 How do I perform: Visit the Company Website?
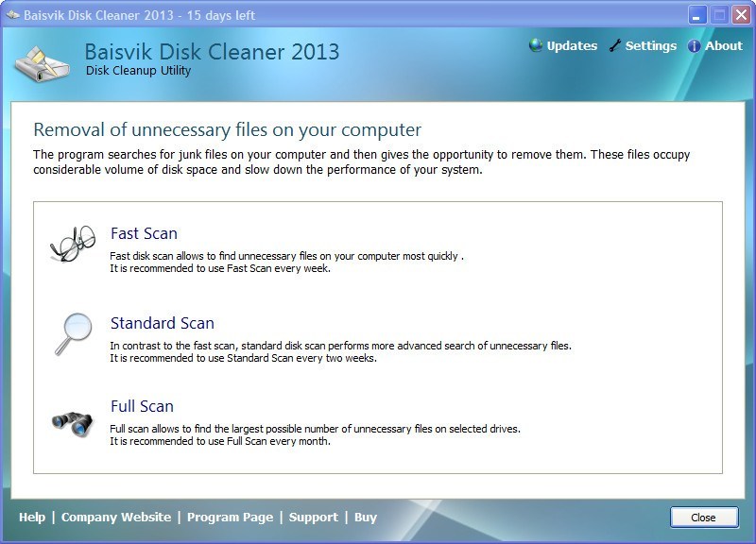coord(116,518)
